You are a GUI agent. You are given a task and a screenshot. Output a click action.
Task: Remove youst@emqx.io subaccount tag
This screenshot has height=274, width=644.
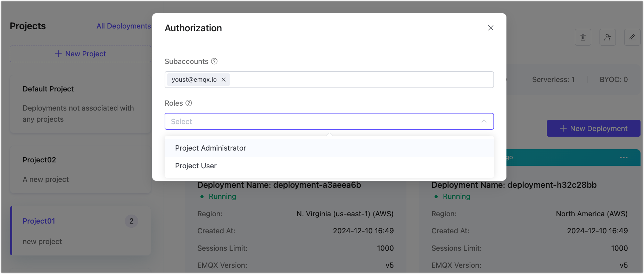point(224,80)
